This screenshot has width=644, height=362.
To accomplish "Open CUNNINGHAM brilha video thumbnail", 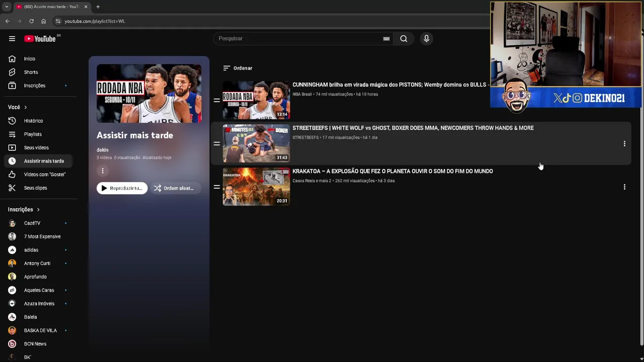I will click(x=256, y=100).
